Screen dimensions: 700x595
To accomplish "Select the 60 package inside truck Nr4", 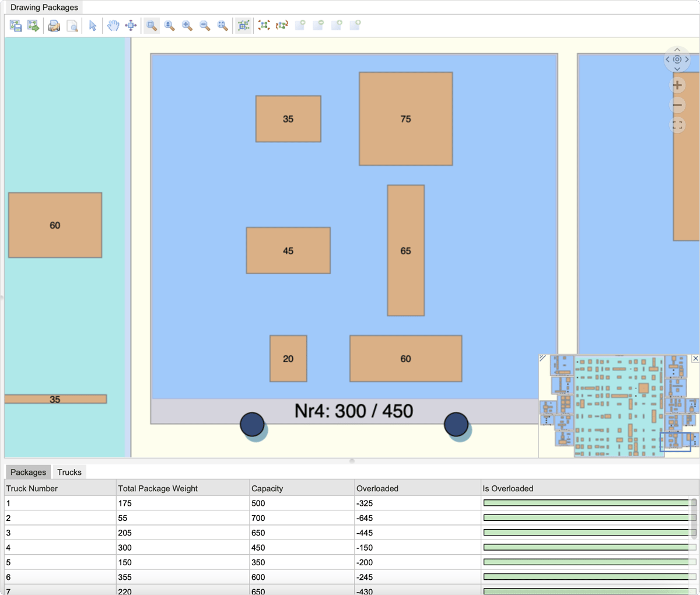I will coord(406,359).
